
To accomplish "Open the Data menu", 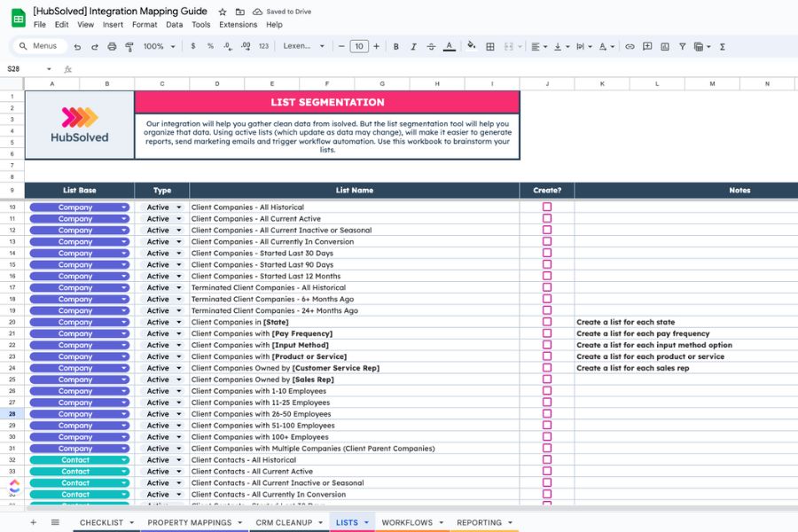I will pos(174,25).
